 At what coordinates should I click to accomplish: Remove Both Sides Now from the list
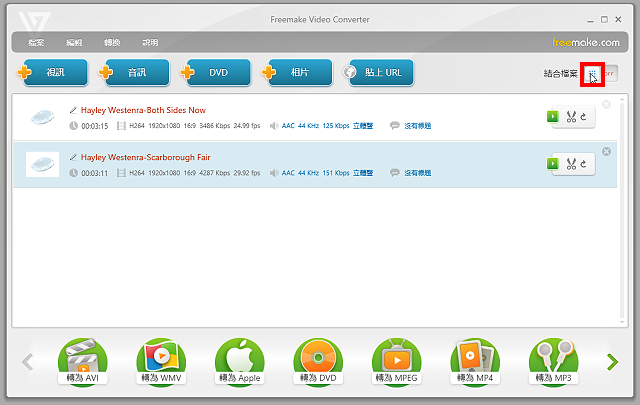click(x=607, y=105)
